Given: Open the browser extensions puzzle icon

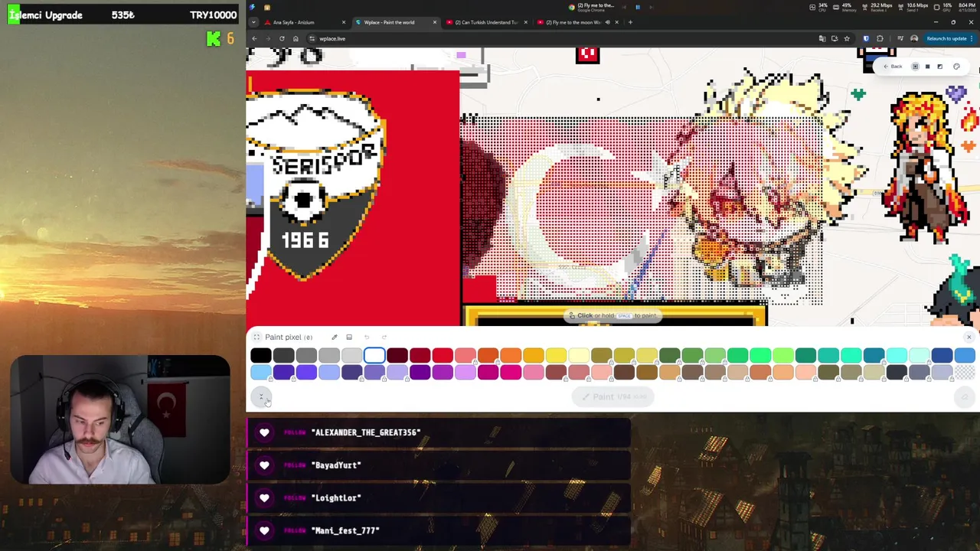Looking at the screenshot, I should (880, 38).
